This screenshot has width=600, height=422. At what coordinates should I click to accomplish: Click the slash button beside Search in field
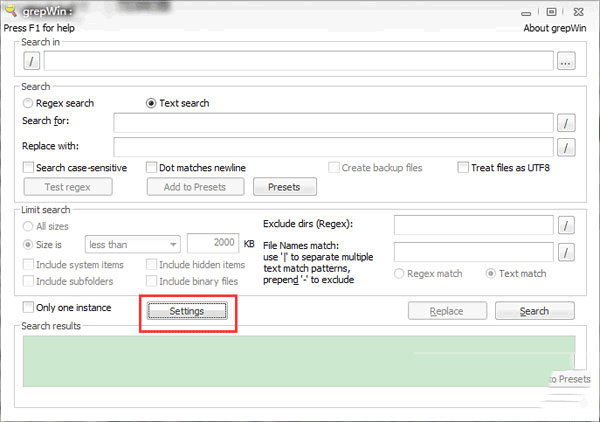pyautogui.click(x=30, y=61)
